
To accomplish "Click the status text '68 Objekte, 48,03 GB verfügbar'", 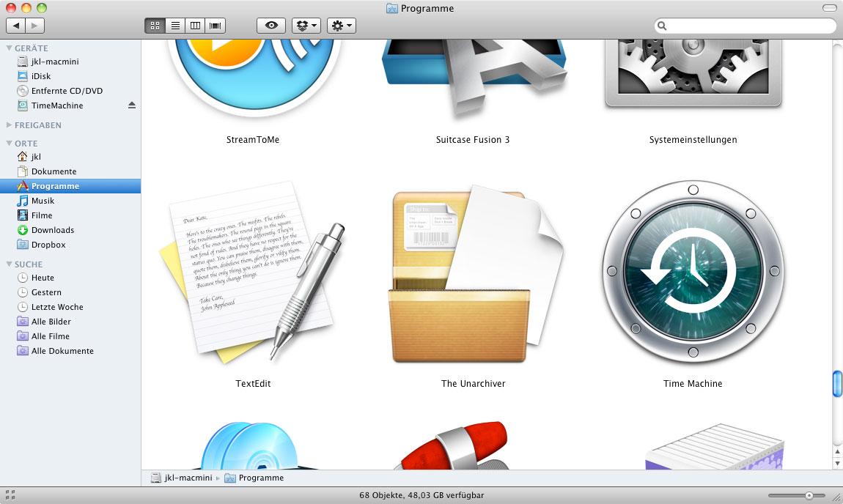I will (421, 495).
